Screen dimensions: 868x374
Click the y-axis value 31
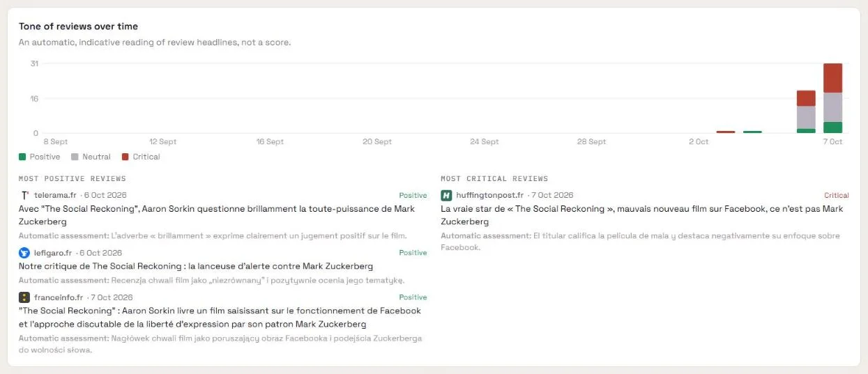(34, 63)
